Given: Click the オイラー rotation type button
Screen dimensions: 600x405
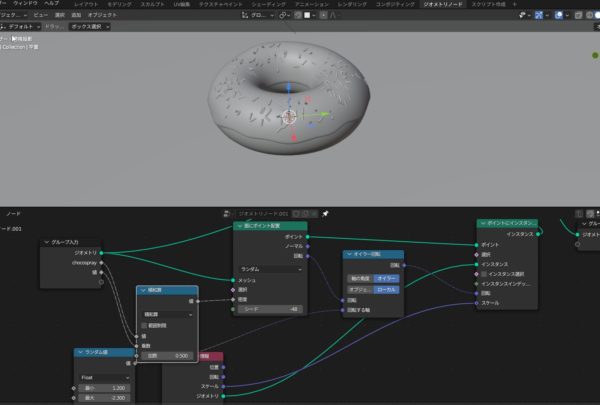Looking at the screenshot, I should tap(386, 277).
